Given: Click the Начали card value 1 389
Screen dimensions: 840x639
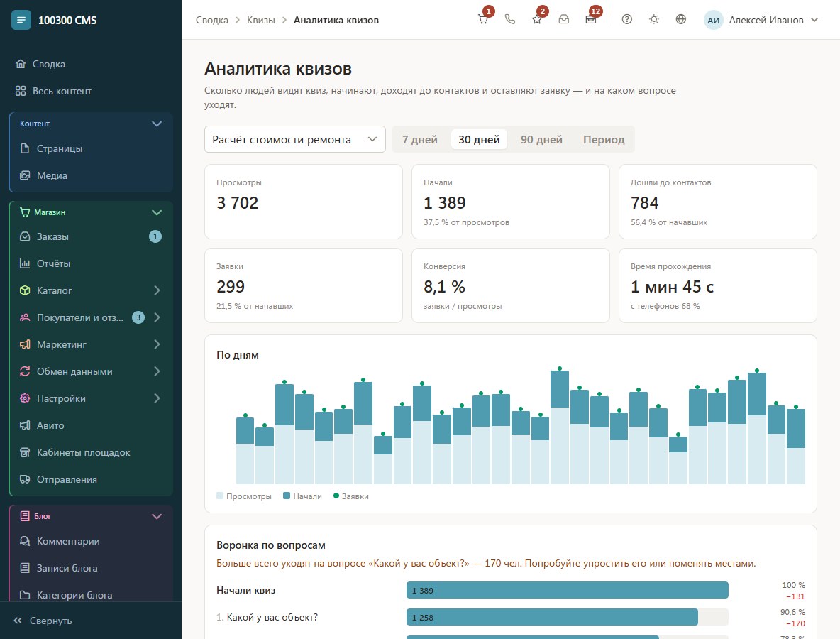Looking at the screenshot, I should [x=445, y=202].
